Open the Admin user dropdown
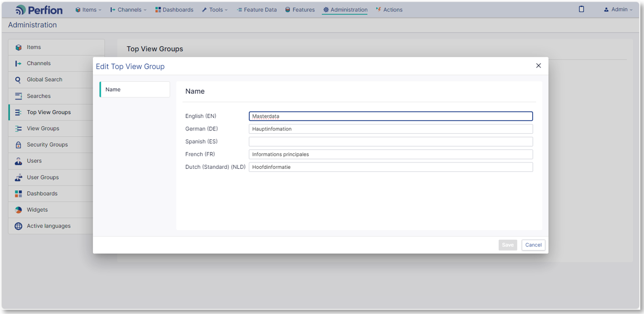The height and width of the screenshot is (314, 644). click(x=618, y=9)
